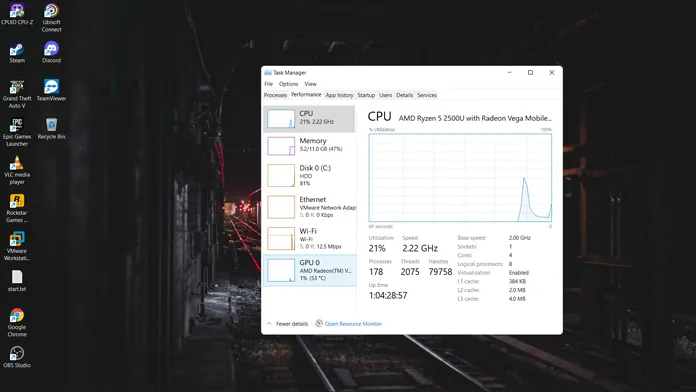Switch to the Startup tab
696x392 pixels.
coord(366,95)
